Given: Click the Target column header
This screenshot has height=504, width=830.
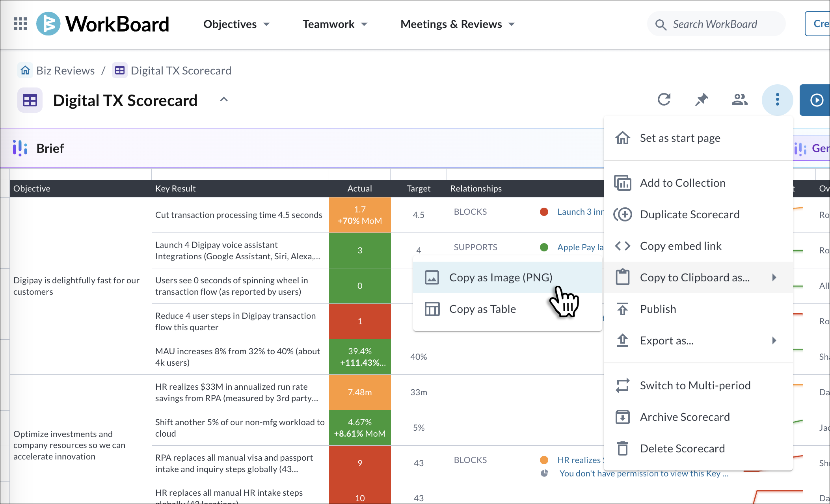Looking at the screenshot, I should 419,188.
